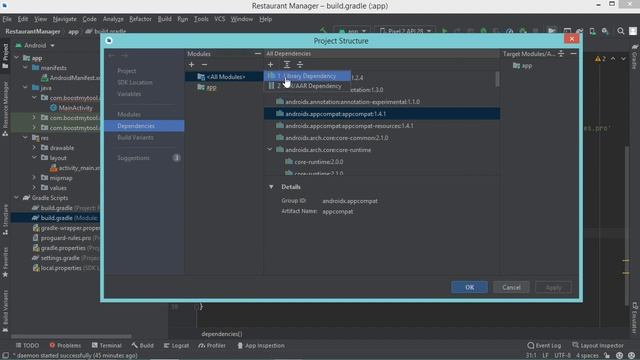Collapse the res folder
The image size is (640, 360).
[x=25, y=138]
